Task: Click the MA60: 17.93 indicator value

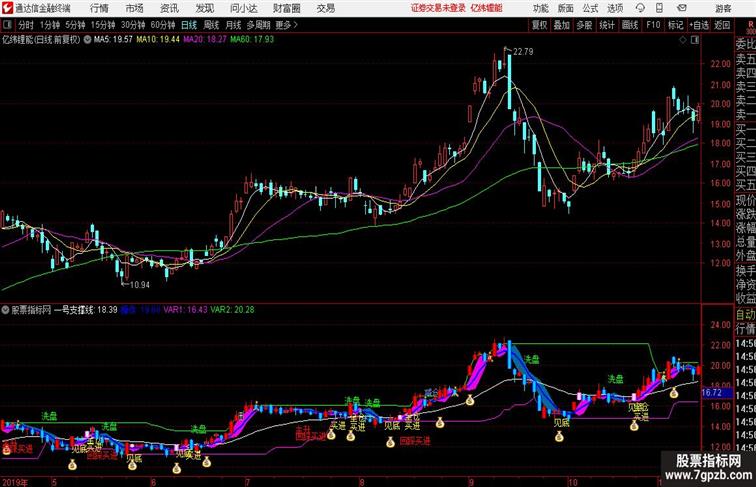Action: pos(252,40)
